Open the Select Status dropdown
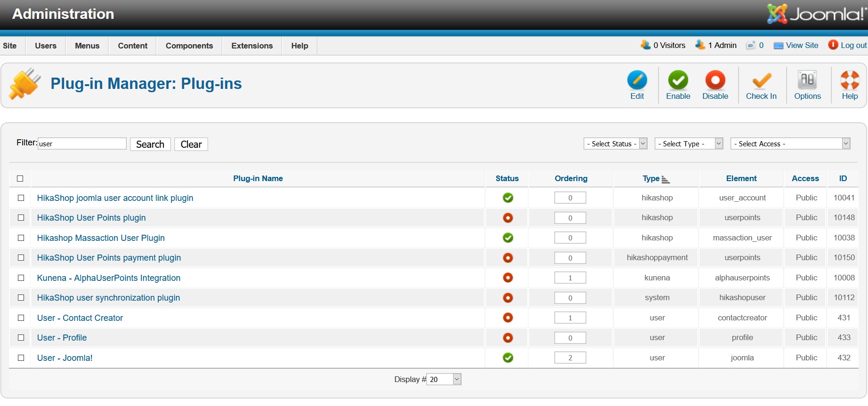The width and height of the screenshot is (868, 406). click(615, 143)
